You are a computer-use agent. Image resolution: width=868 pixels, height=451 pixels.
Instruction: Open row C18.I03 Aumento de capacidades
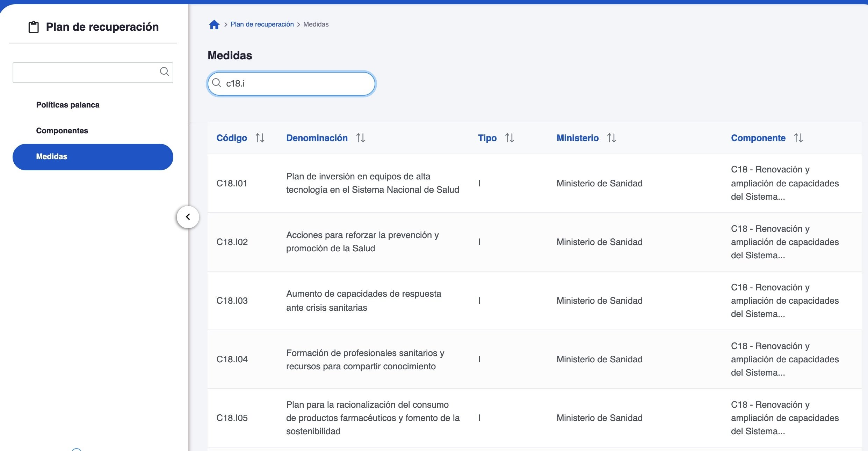pos(363,301)
